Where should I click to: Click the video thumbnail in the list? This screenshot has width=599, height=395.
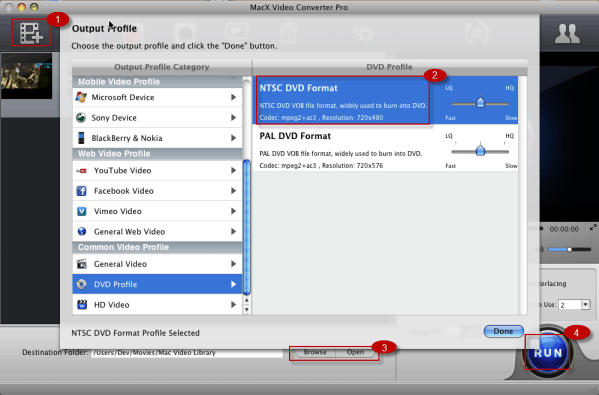(x=27, y=76)
